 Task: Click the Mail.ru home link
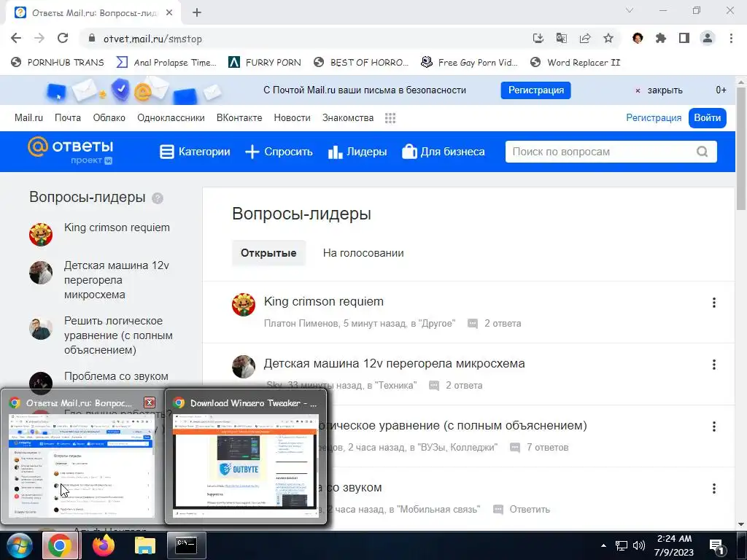point(28,117)
